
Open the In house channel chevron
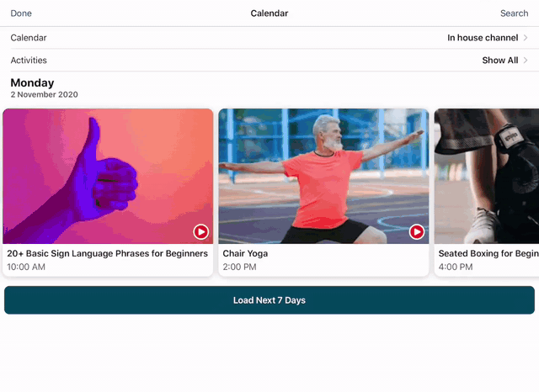click(x=526, y=37)
